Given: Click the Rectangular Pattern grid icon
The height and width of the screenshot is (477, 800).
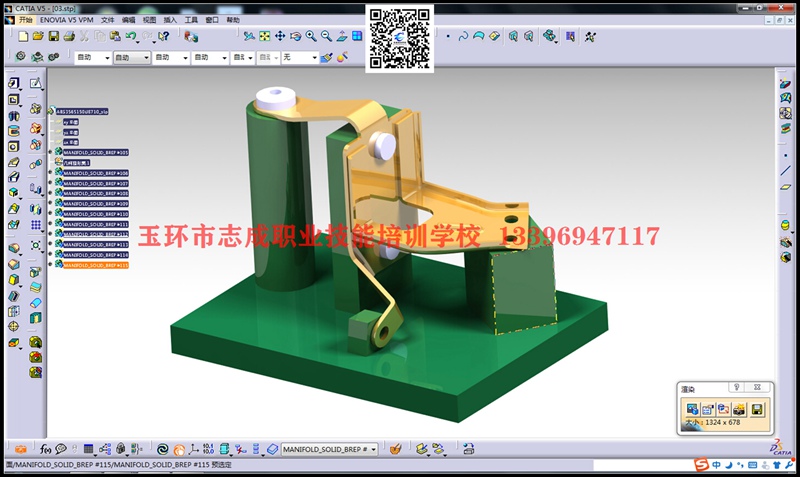Looking at the screenshot, I should pyautogui.click(x=35, y=224).
